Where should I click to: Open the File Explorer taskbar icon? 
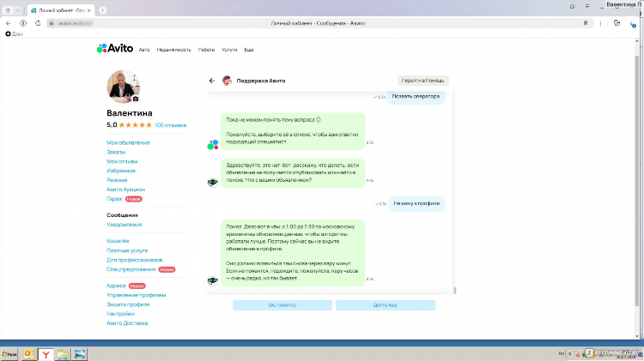click(x=63, y=354)
